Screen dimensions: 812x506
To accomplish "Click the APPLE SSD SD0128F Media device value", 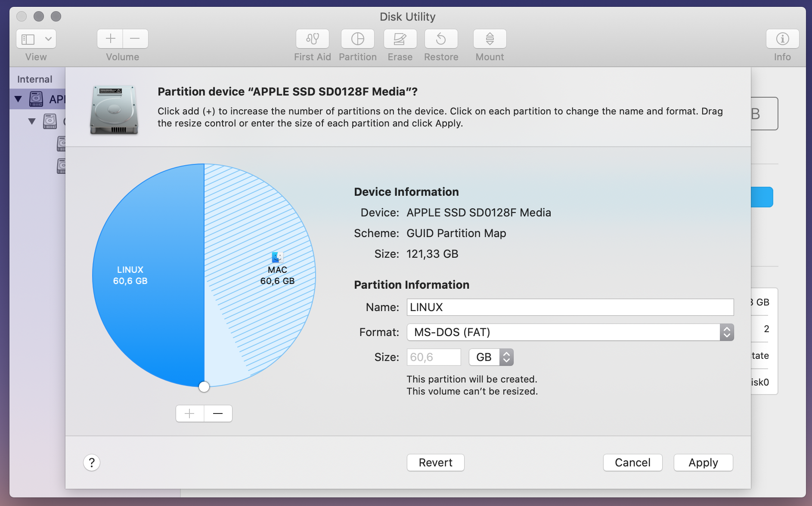I will 479,213.
